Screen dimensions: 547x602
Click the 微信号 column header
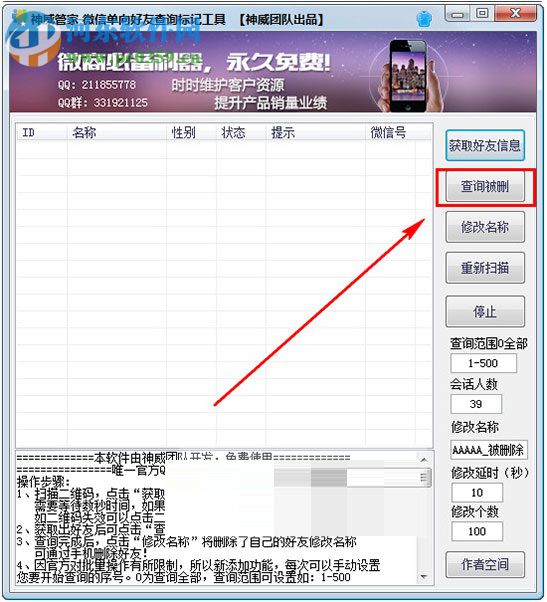point(390,133)
